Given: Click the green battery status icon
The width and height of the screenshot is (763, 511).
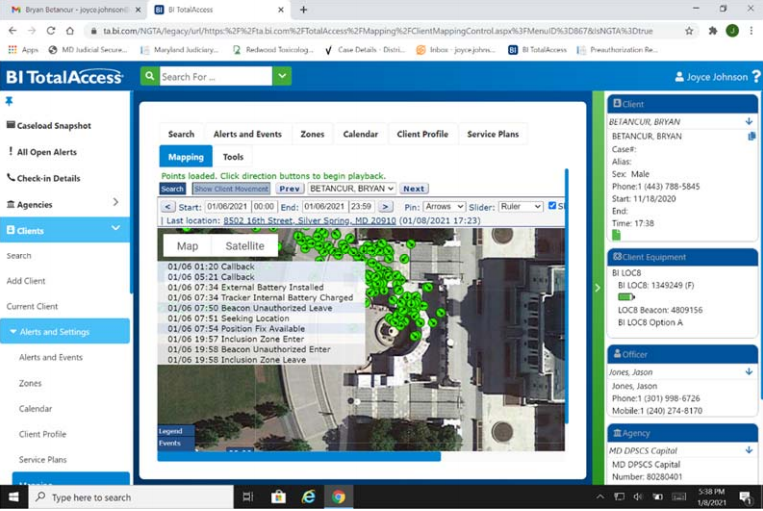Looking at the screenshot, I should coord(626,297).
